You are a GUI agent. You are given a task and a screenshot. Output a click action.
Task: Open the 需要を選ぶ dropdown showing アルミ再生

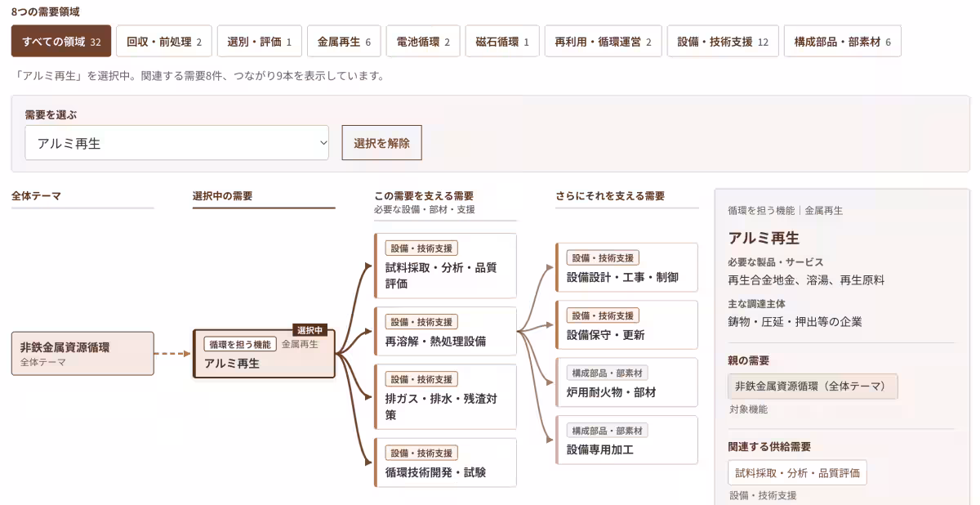[x=177, y=143]
